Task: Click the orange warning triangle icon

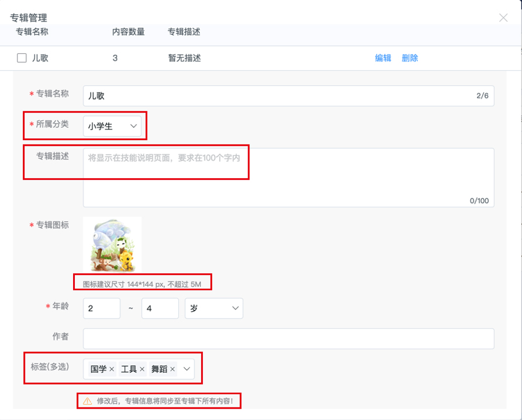Action: (87, 401)
